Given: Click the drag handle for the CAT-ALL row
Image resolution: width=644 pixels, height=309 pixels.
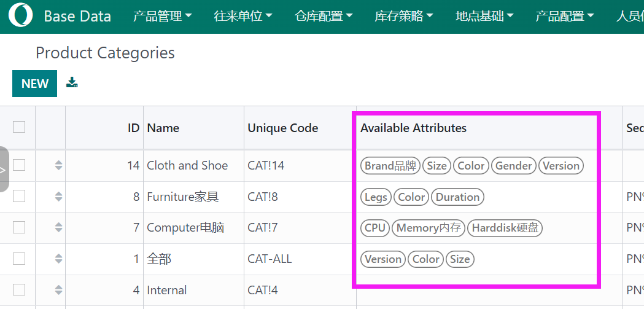Looking at the screenshot, I should click(x=58, y=259).
